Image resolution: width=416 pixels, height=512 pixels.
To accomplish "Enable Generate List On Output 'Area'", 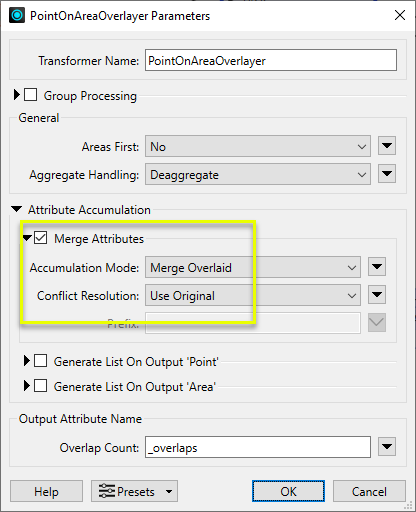I will (40, 386).
